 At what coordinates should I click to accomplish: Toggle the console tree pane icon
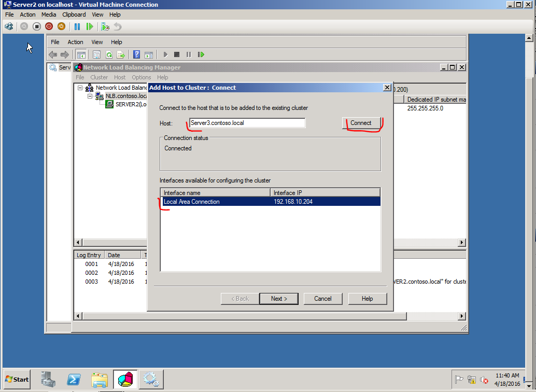(x=81, y=54)
